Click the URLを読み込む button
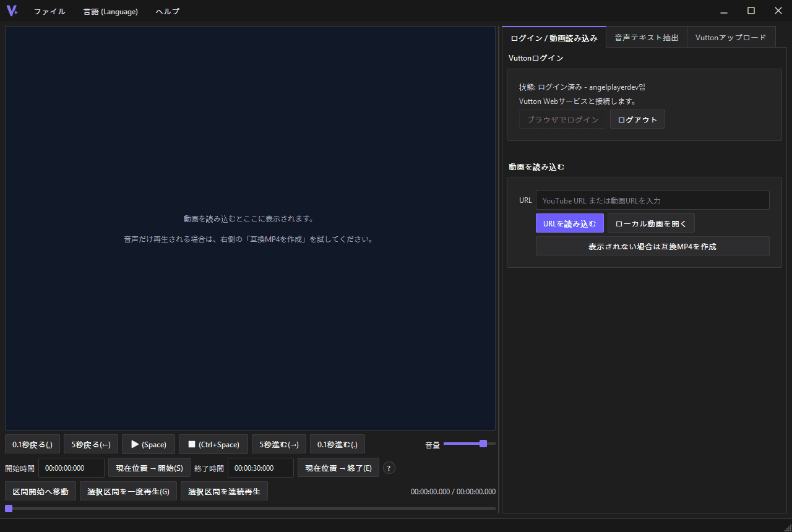 pyautogui.click(x=570, y=223)
